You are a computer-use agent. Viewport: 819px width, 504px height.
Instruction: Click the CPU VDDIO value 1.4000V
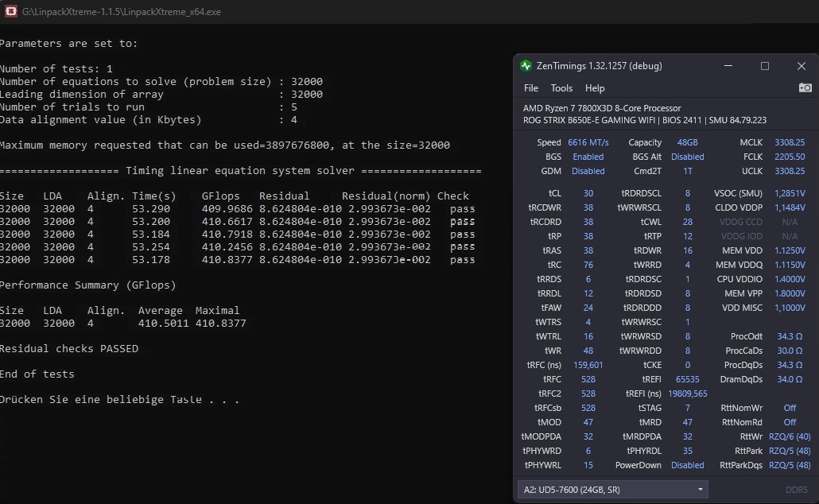pyautogui.click(x=790, y=279)
